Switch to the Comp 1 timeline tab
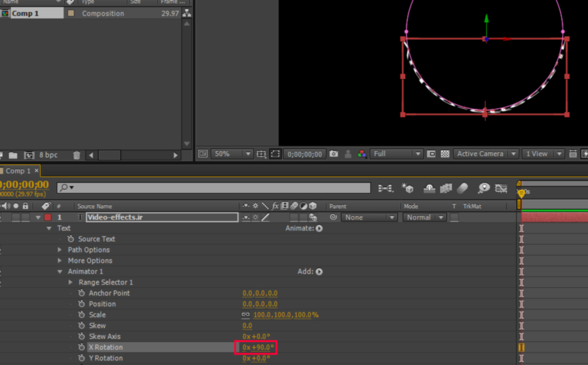Screen dimensions: 588x365 click(18, 171)
